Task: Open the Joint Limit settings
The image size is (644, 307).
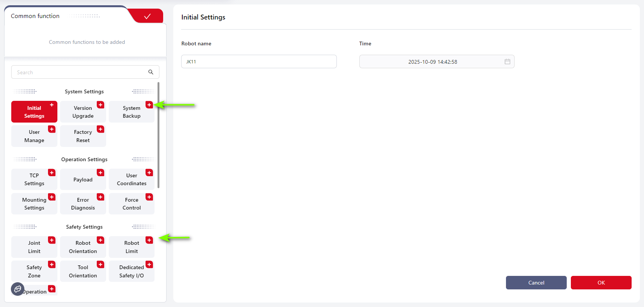Action: click(34, 247)
